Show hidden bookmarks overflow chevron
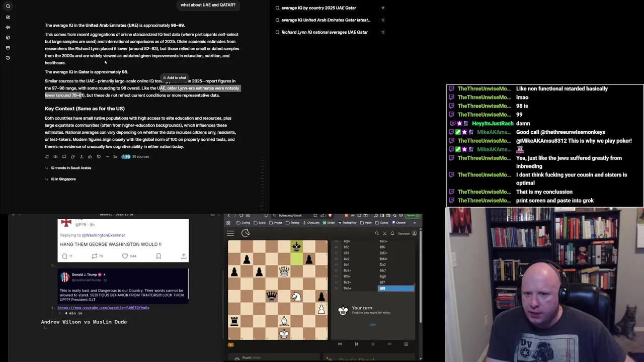Screen dimensions: 644x362 (x=415, y=223)
